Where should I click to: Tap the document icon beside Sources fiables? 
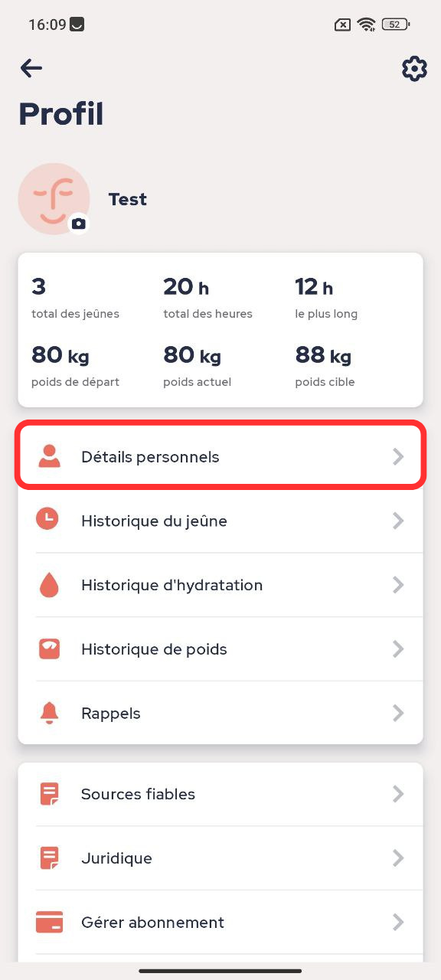coord(49,794)
